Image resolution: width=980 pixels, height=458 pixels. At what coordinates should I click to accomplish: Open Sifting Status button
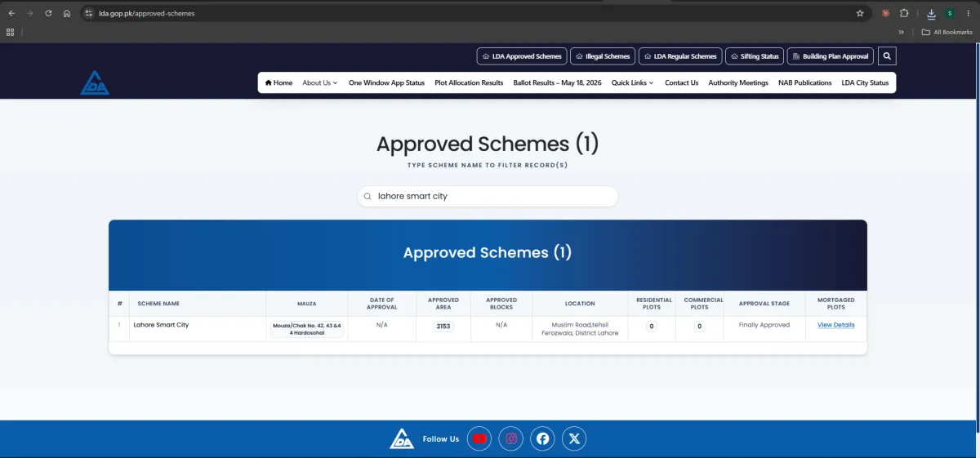pos(755,56)
